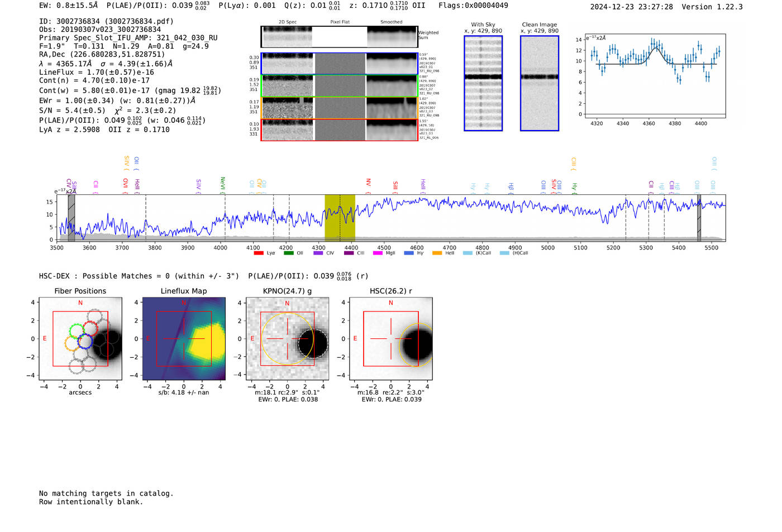Open the KPNO(24.7) g image
This screenshot has width=782, height=532.
click(287, 339)
